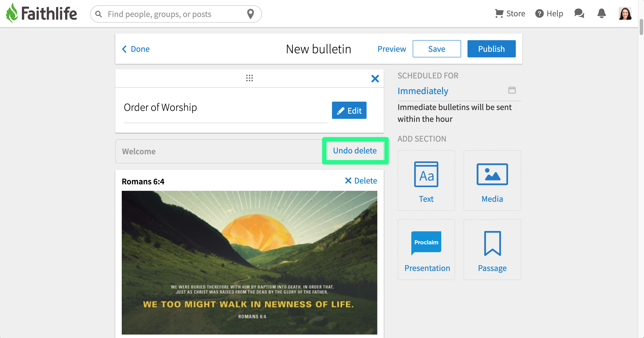
Task: Click Done to leave the bulletin editor
Action: coord(136,49)
